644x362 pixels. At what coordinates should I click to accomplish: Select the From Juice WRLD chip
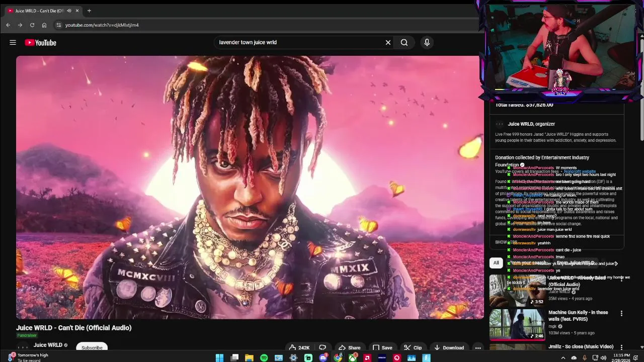pos(577,263)
